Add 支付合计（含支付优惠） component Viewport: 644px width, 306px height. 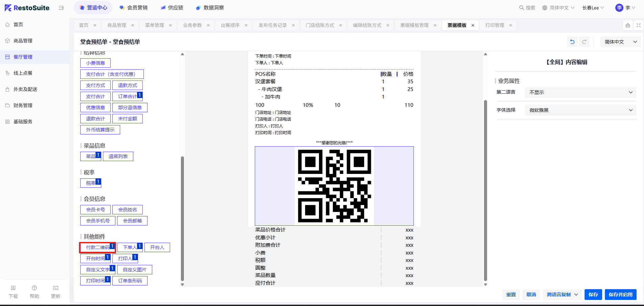[112, 74]
